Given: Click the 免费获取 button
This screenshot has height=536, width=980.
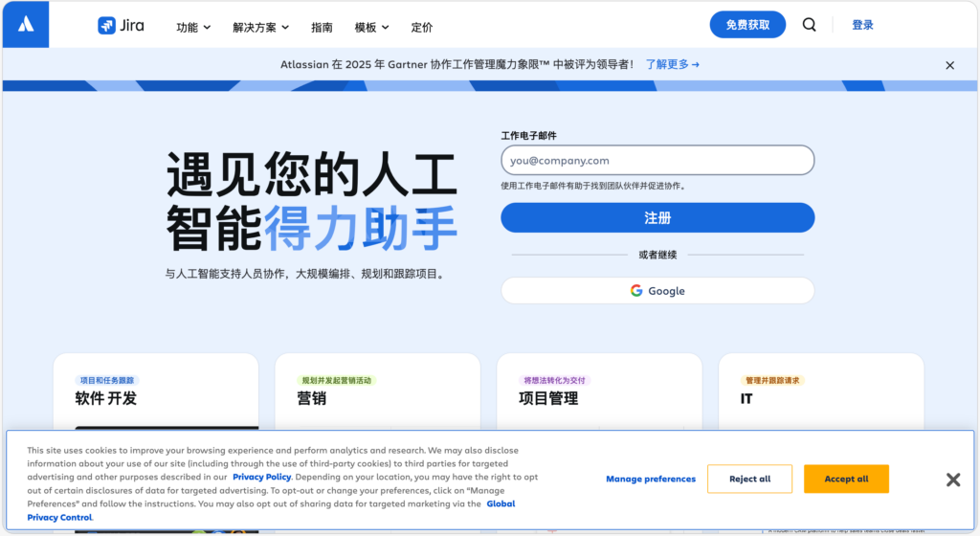Looking at the screenshot, I should click(x=747, y=25).
